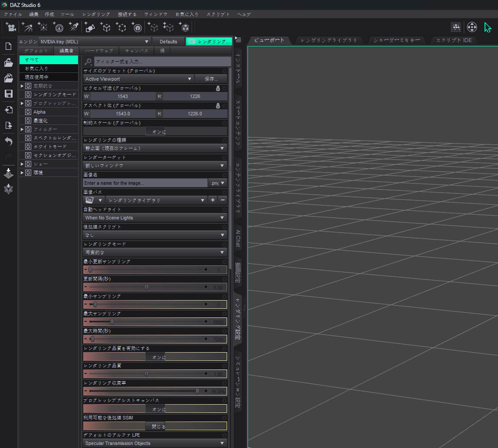Open the pane options menu icon

[238, 40]
